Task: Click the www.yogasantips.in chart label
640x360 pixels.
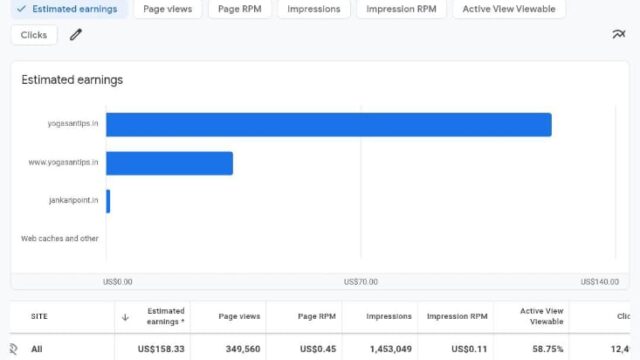Action: (x=63, y=162)
